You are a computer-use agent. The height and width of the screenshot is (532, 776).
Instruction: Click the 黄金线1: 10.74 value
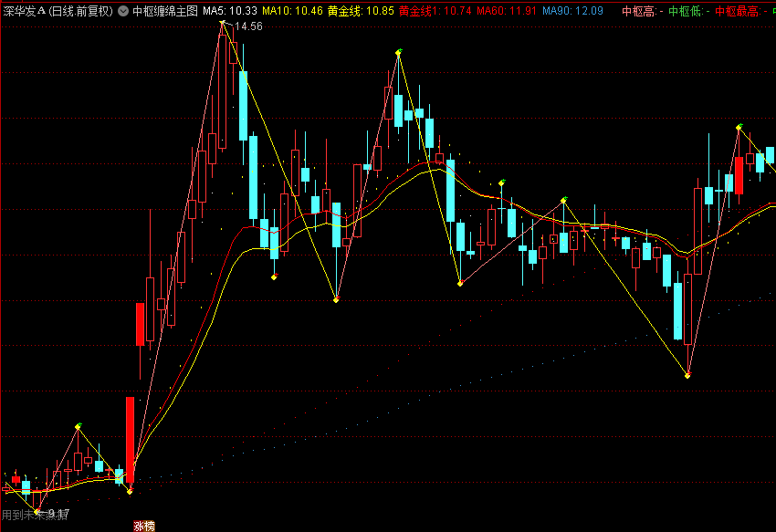(x=435, y=11)
